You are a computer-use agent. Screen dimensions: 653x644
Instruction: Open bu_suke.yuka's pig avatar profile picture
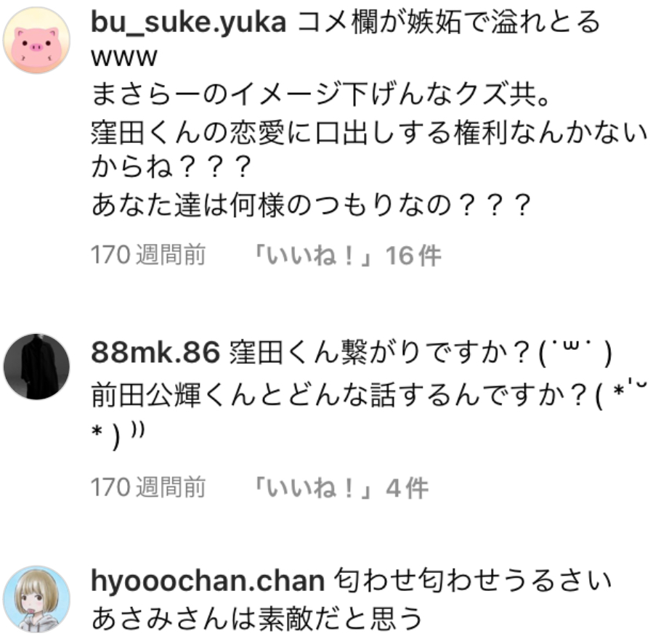pos(36,41)
